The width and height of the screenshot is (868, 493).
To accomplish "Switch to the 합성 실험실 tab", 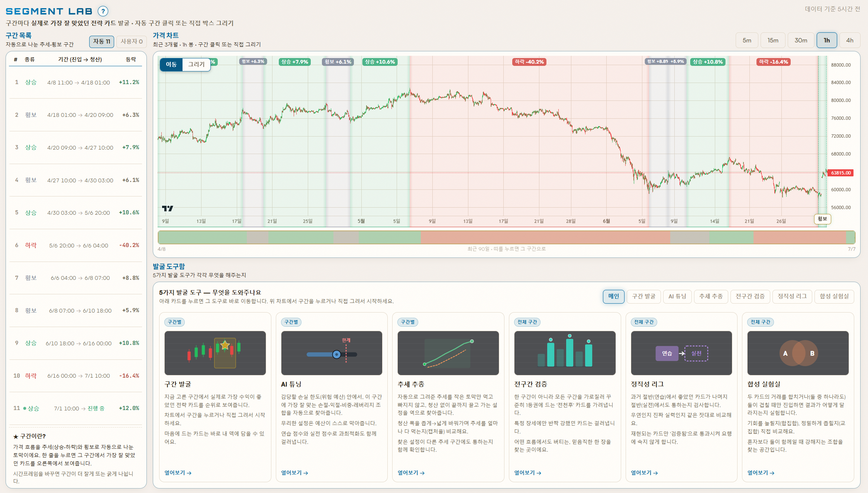I will click(x=834, y=297).
